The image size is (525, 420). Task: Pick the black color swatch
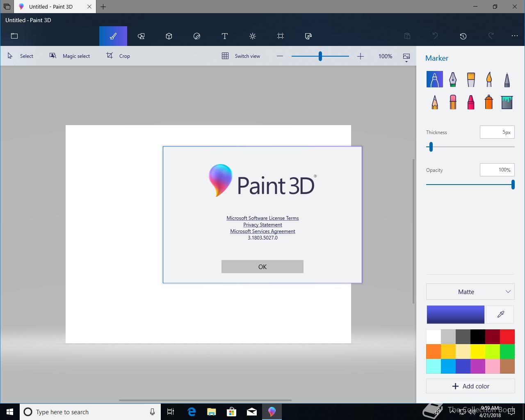click(478, 337)
